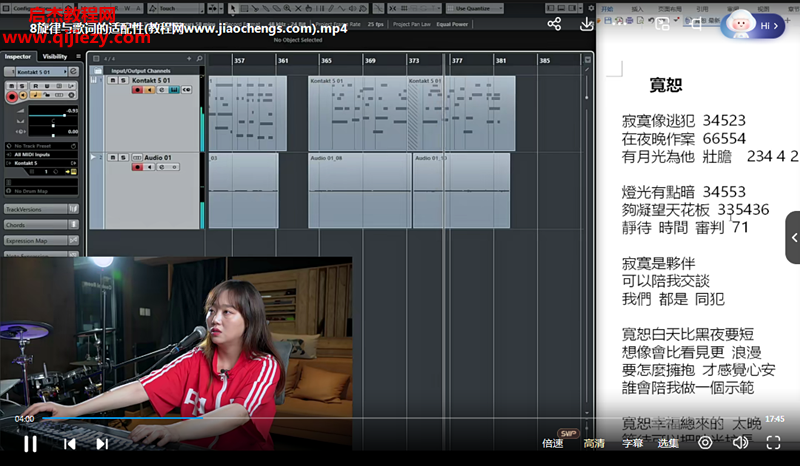
Task: Click the volume speaker icon
Action: tap(740, 442)
